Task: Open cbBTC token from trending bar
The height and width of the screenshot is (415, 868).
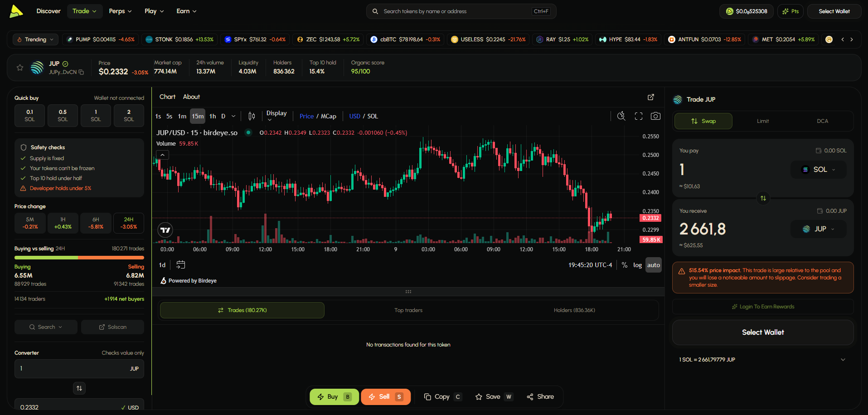Action: pyautogui.click(x=405, y=39)
